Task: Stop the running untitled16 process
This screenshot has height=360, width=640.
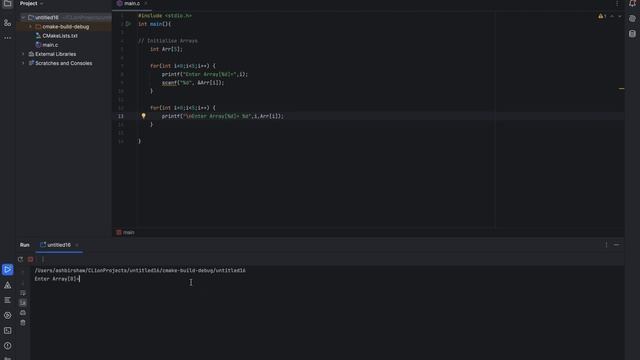Action: click(31, 259)
